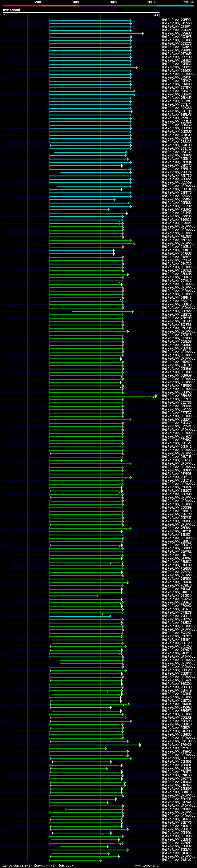
Task: Select UniRef100_P41567 label
Action: tap(177, 236)
